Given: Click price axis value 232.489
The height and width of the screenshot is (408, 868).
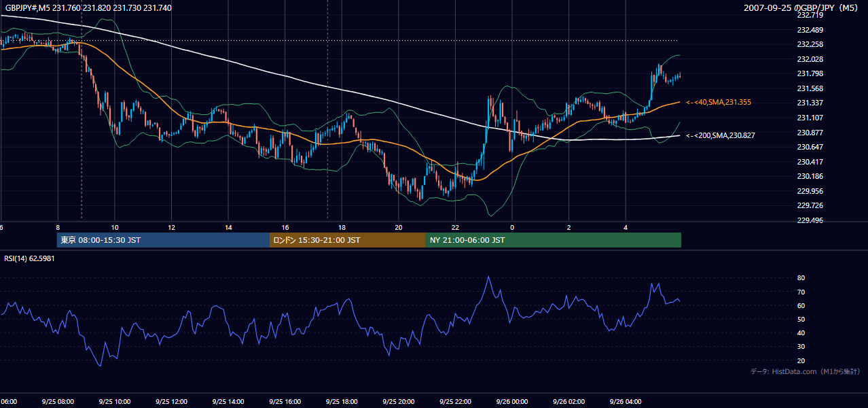Looking at the screenshot, I should pyautogui.click(x=810, y=30).
